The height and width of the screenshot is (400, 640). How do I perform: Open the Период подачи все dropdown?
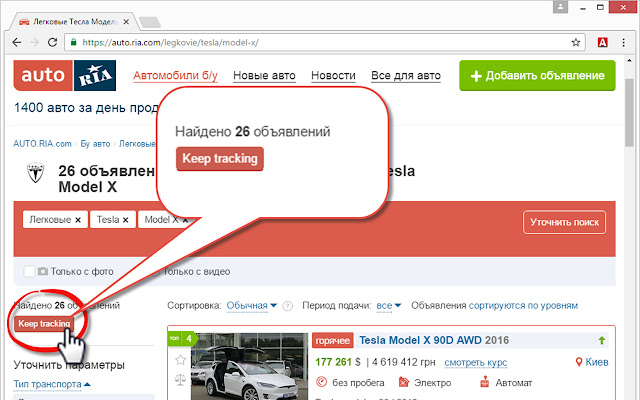(389, 306)
